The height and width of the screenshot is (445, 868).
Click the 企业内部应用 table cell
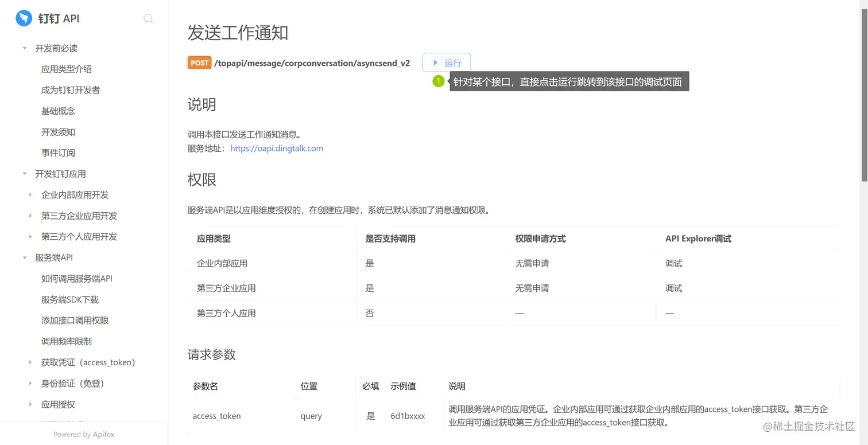coord(222,264)
